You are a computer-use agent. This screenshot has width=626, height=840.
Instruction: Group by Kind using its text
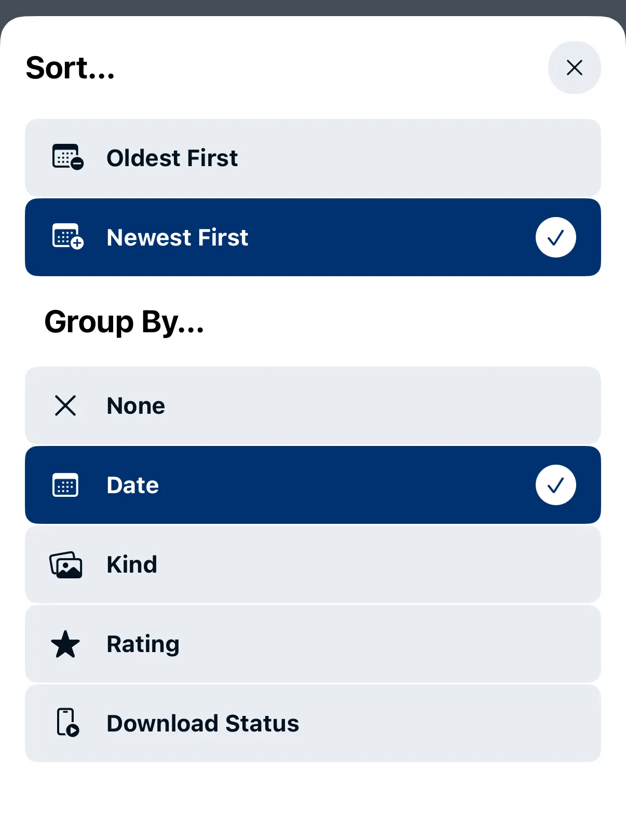[x=132, y=565]
